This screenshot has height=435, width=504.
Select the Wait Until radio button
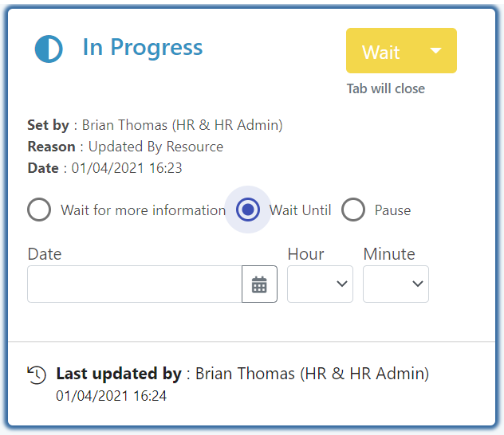pos(249,210)
